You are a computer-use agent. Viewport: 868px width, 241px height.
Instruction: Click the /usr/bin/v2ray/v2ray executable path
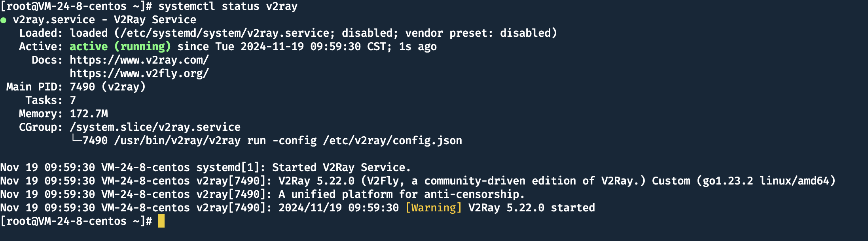point(177,141)
